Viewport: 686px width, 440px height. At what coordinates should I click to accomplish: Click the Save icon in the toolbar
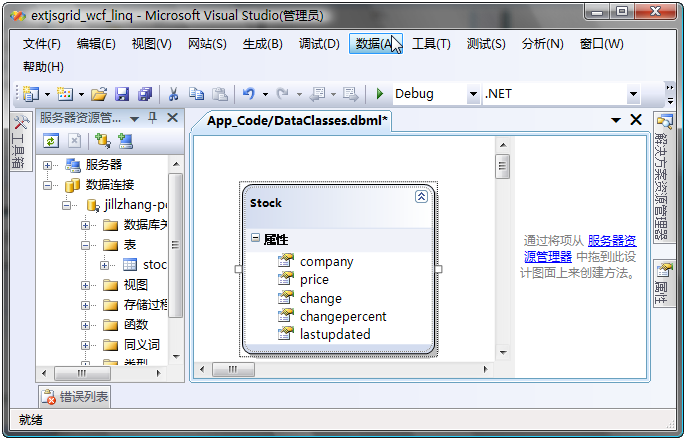click(x=122, y=94)
